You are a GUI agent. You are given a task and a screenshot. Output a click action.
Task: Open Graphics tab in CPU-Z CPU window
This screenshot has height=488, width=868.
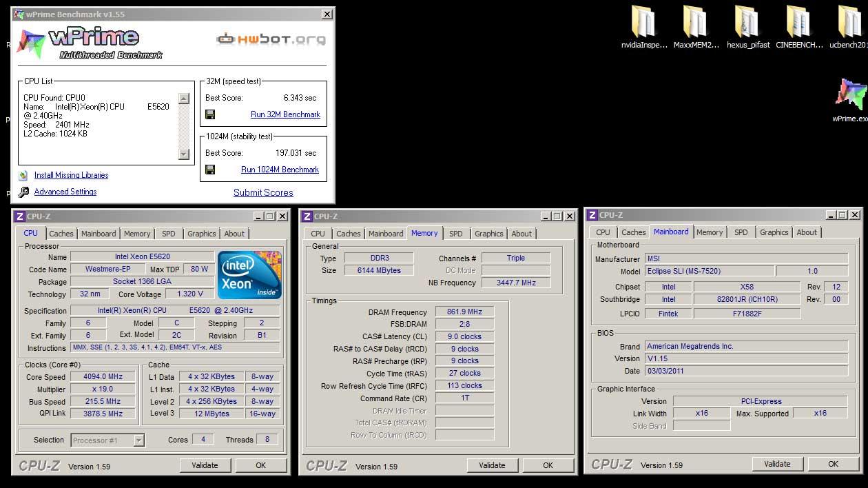point(202,234)
